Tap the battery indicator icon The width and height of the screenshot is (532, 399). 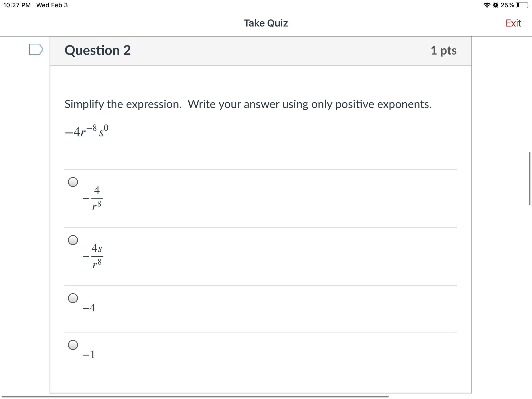(522, 5)
